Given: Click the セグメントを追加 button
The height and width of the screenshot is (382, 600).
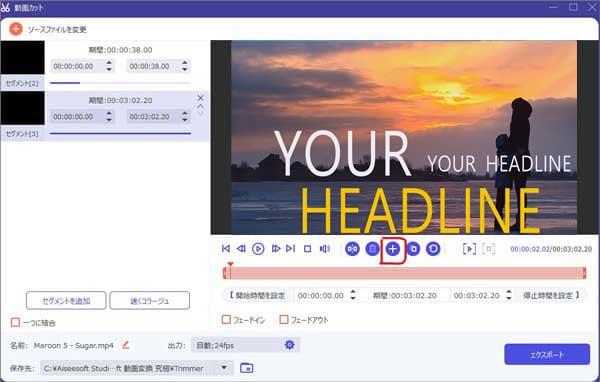Looking at the screenshot, I should 66,301.
